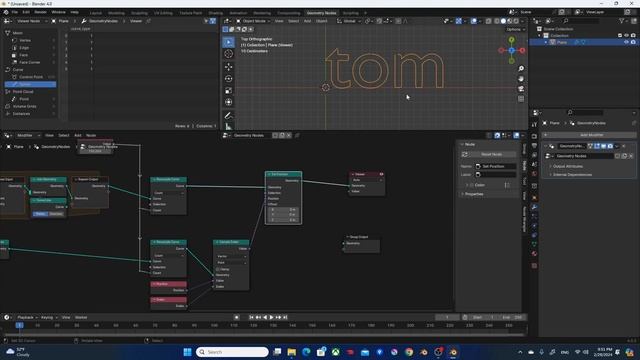Select the Transform tool in the viewport toolbar
Image resolution: width=640 pixels, height=360 pixels.
coord(229,102)
